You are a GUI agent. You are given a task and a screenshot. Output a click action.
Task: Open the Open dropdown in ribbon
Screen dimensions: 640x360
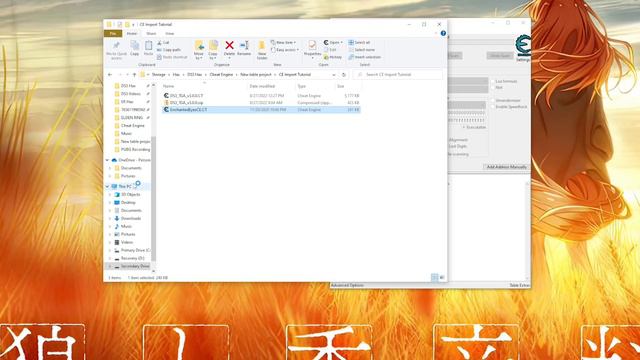click(333, 42)
